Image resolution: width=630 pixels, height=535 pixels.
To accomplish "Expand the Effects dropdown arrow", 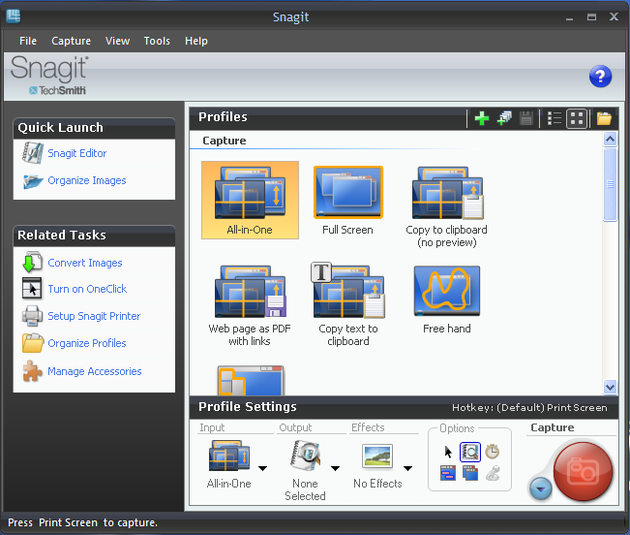I will (x=408, y=468).
